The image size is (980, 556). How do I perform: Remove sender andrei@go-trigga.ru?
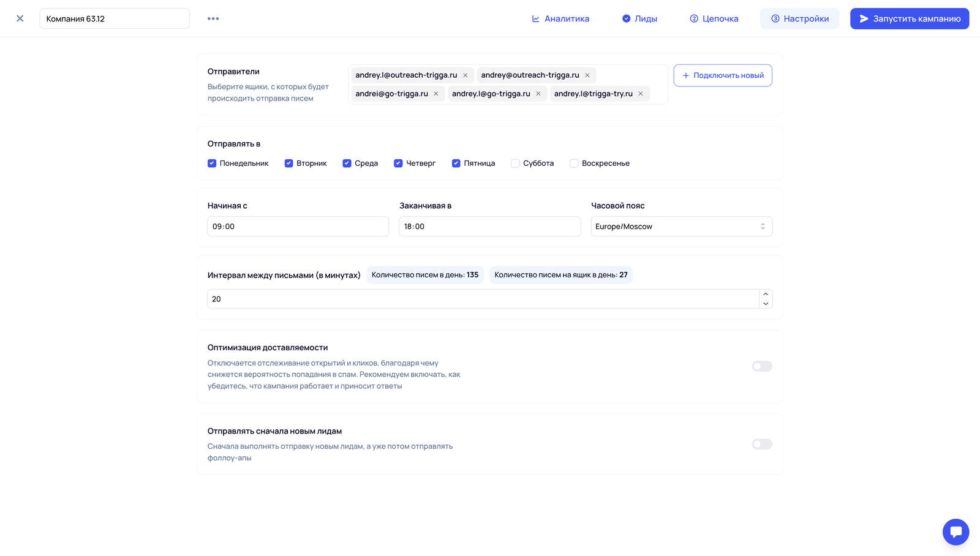pos(436,94)
